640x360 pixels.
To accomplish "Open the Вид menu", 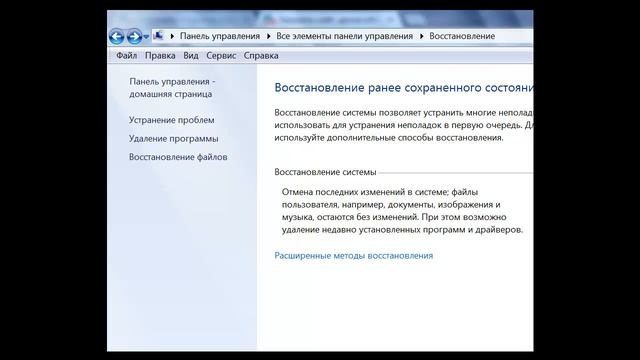I will tap(191, 56).
